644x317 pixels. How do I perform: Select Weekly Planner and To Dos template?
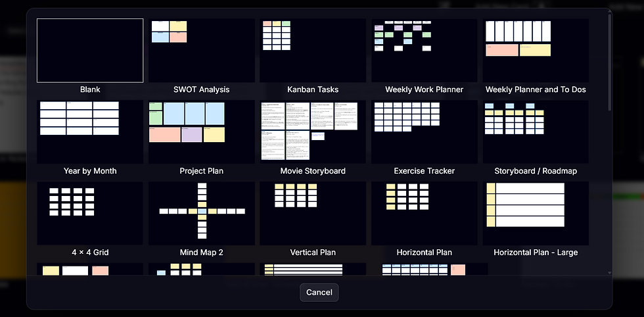coord(536,51)
